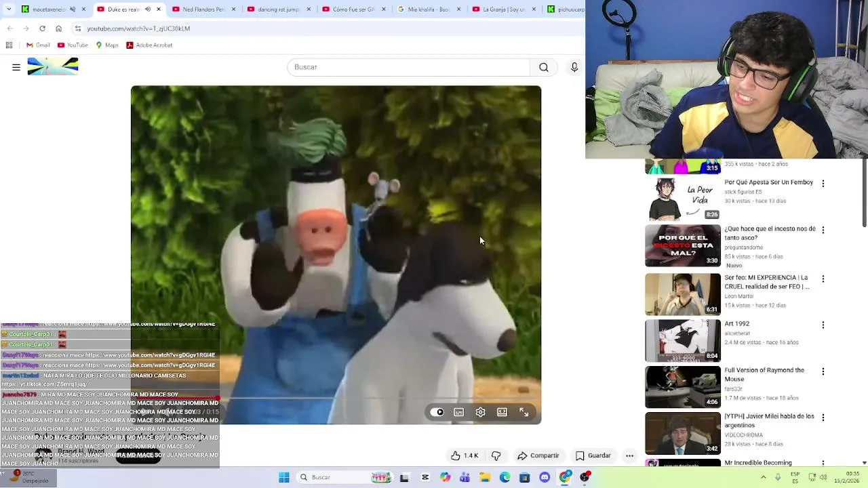Click the taskbar Buscar search box
The height and width of the screenshot is (488, 868).
[x=345, y=477]
